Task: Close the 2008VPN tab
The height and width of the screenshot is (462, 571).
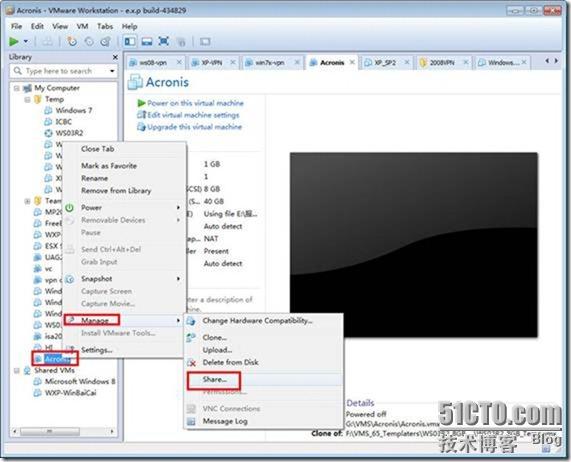Action: click(465, 62)
